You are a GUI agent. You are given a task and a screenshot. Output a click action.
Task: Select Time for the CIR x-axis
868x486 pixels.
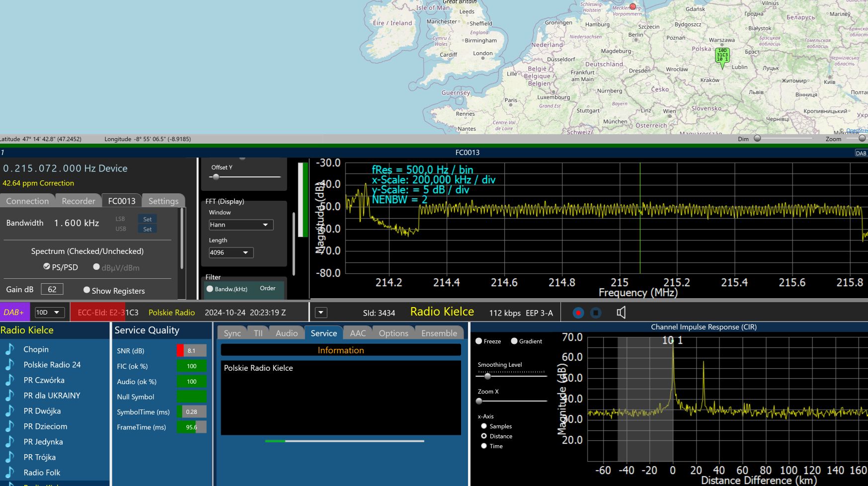[x=484, y=446]
